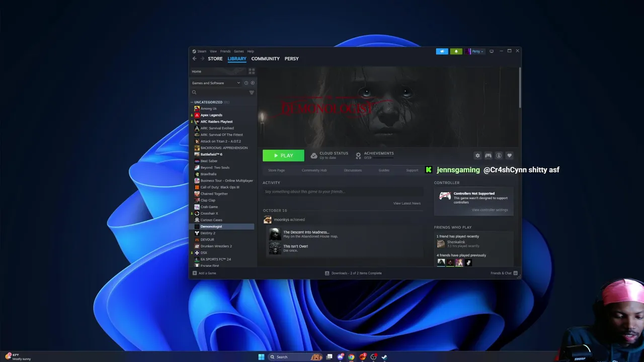Viewport: 644px width, 362px height.
Task: Click View Latest News
Action: (x=407, y=203)
